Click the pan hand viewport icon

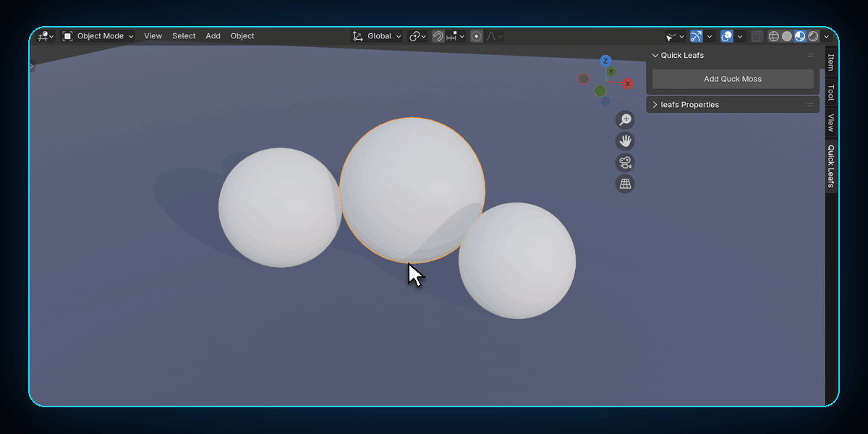click(x=625, y=141)
